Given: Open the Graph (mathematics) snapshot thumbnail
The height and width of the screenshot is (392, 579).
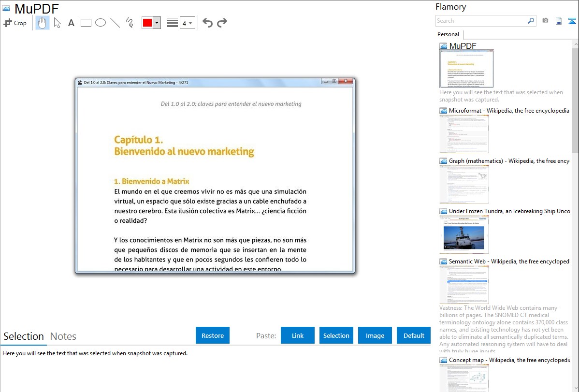Looking at the screenshot, I should (x=464, y=184).
